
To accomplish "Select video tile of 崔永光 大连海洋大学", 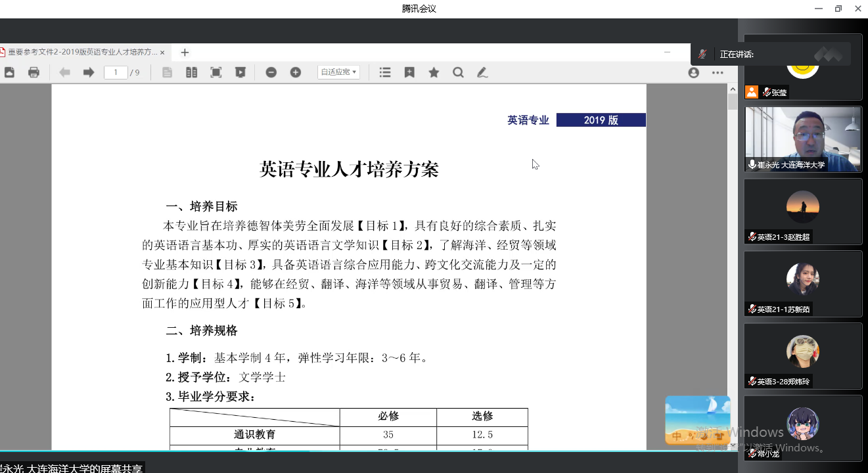I will pos(803,139).
